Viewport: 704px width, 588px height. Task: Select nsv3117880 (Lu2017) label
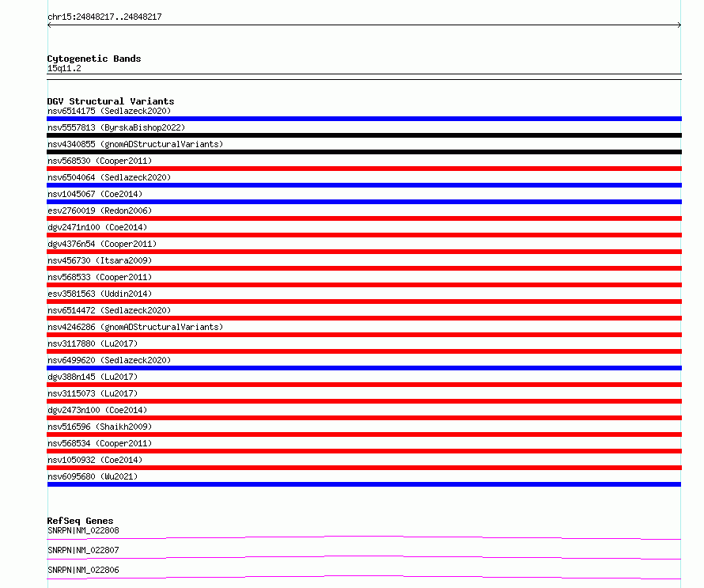(x=93, y=343)
